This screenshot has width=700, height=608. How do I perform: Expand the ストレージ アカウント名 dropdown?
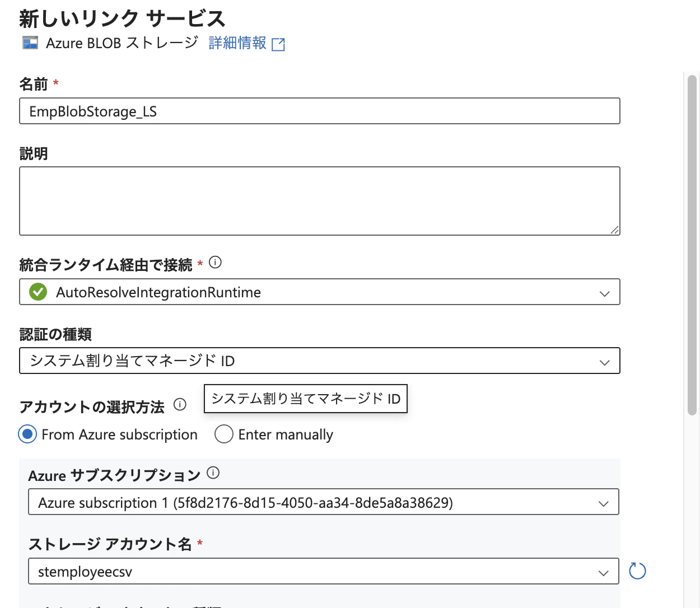click(x=603, y=572)
